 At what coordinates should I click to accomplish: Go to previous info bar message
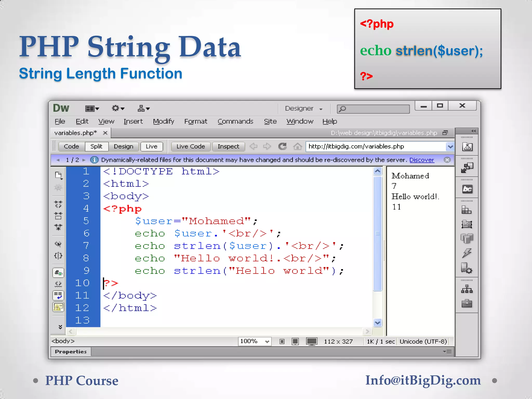pos(58,160)
